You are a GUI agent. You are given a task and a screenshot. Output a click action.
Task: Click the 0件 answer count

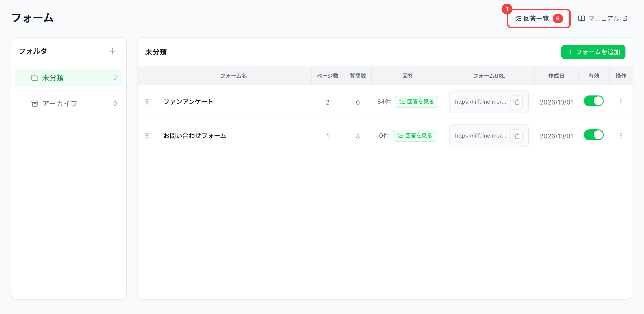tap(384, 136)
